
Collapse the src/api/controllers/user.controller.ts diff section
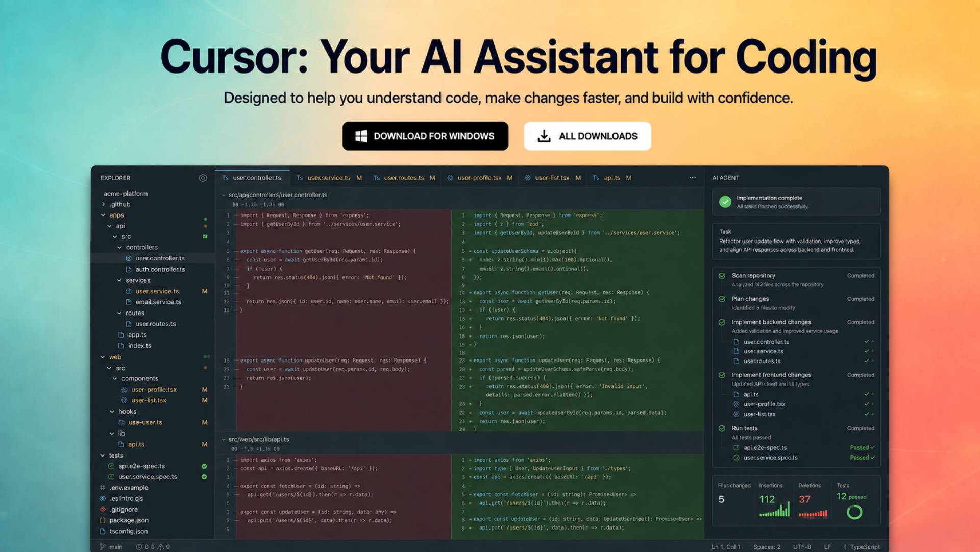pos(224,195)
